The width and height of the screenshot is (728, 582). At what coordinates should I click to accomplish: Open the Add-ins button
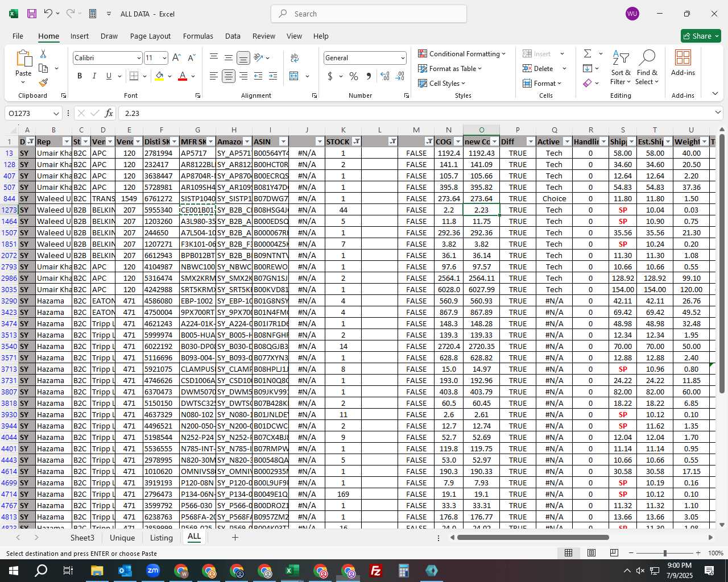[x=683, y=63]
